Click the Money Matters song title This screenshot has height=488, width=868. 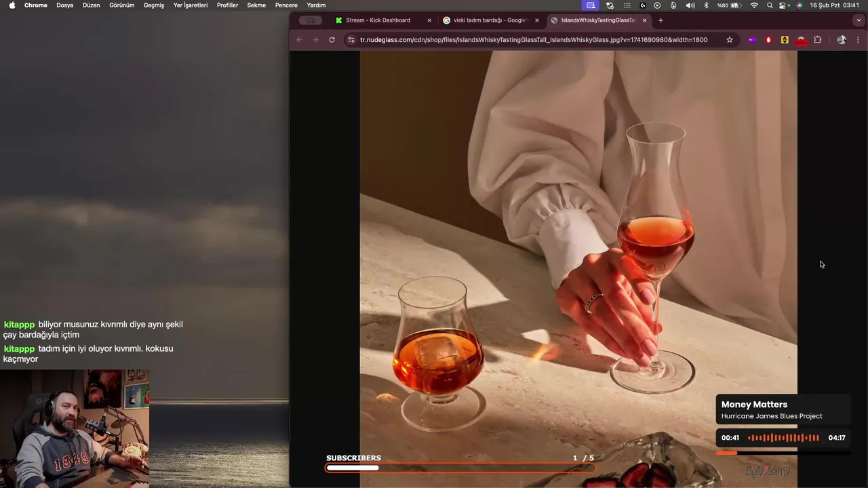754,404
